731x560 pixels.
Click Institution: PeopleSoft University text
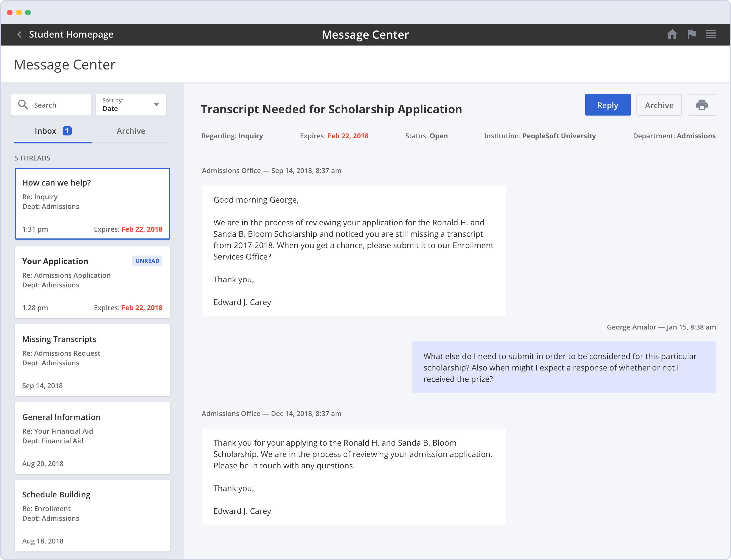[540, 136]
